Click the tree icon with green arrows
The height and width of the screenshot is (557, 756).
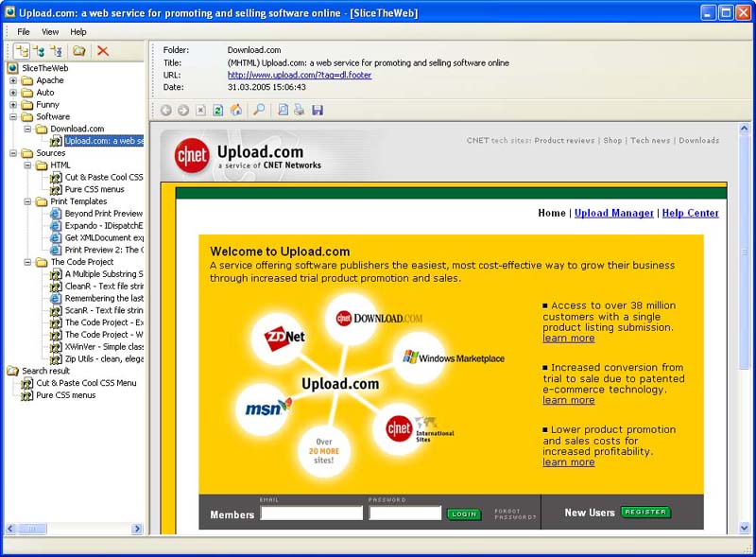click(40, 51)
